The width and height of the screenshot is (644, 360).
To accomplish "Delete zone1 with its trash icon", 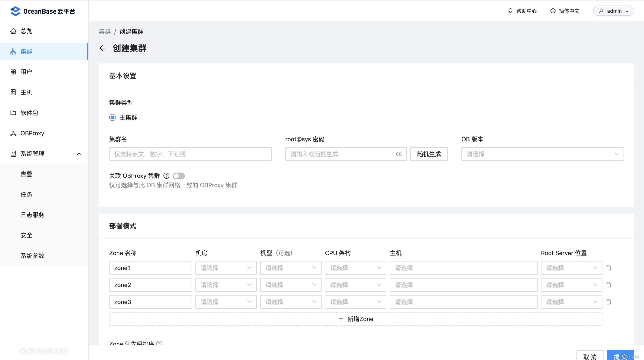I will tap(609, 268).
